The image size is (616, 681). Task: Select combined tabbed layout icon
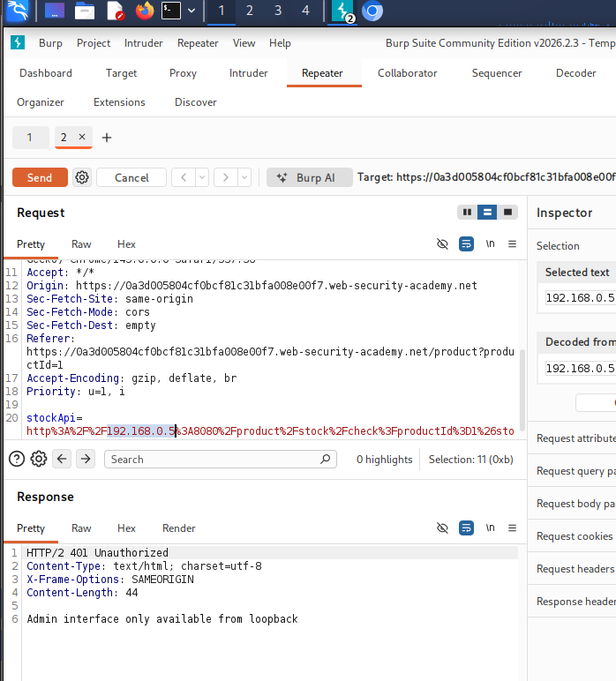point(507,212)
